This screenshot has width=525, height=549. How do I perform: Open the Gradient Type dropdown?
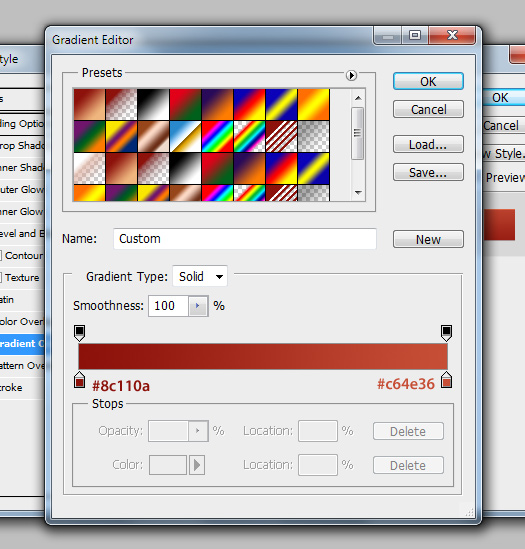coord(200,277)
